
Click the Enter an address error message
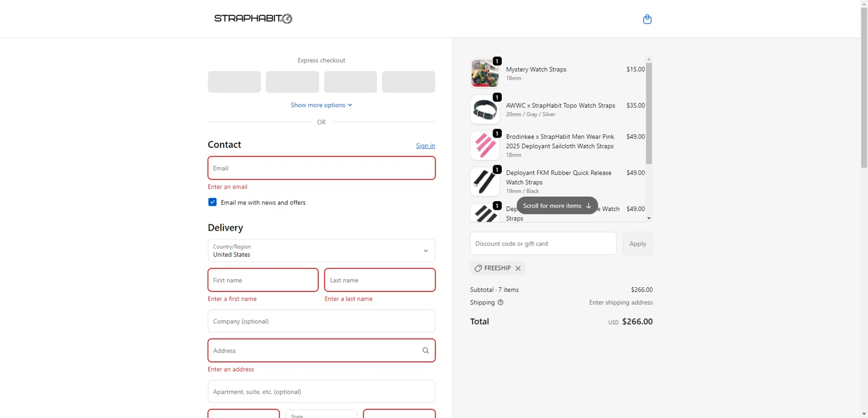pyautogui.click(x=231, y=369)
